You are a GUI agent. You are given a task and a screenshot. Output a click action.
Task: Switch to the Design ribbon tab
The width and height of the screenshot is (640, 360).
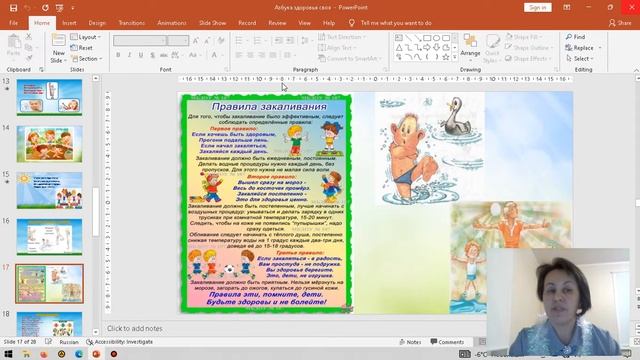pyautogui.click(x=97, y=23)
